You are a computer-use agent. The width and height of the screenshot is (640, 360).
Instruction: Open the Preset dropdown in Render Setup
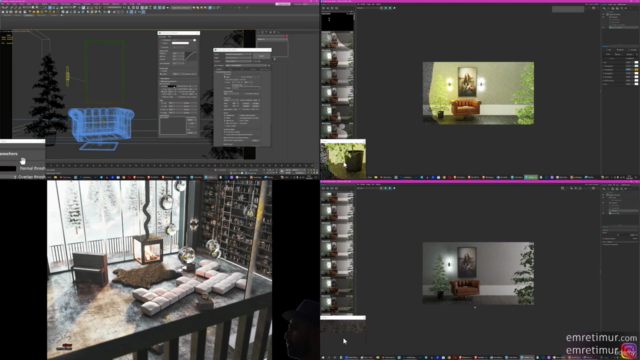[x=238, y=58]
